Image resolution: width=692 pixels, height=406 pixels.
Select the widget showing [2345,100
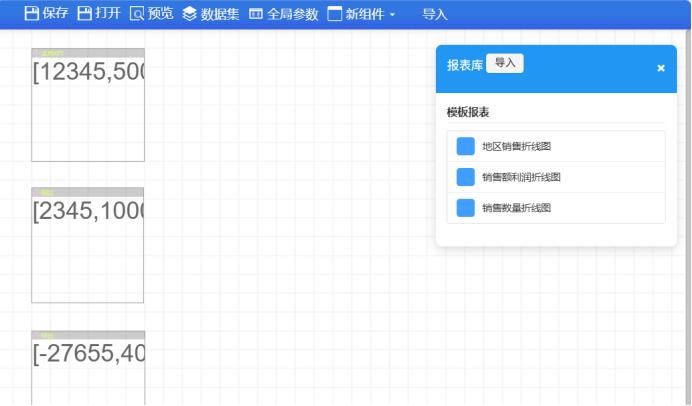[x=87, y=245]
